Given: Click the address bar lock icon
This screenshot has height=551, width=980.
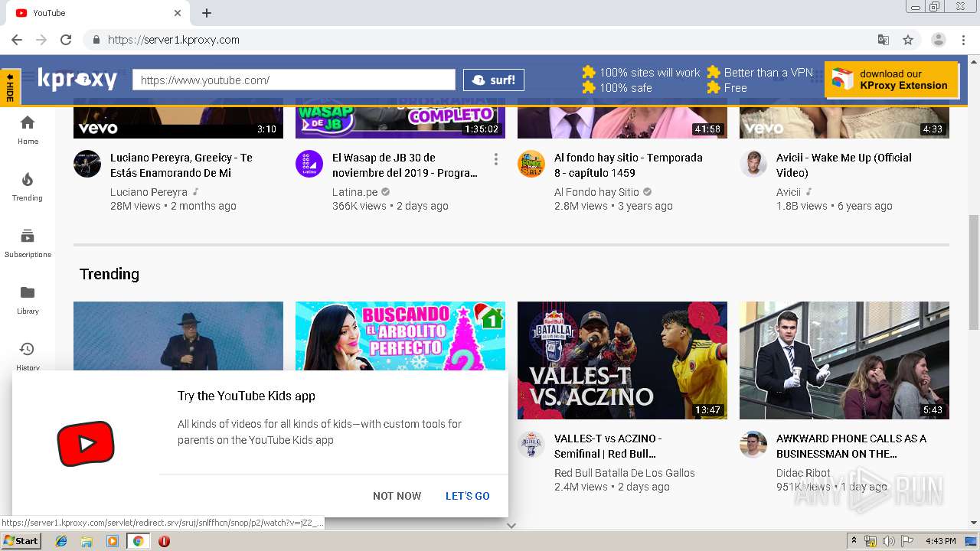Looking at the screenshot, I should (96, 40).
